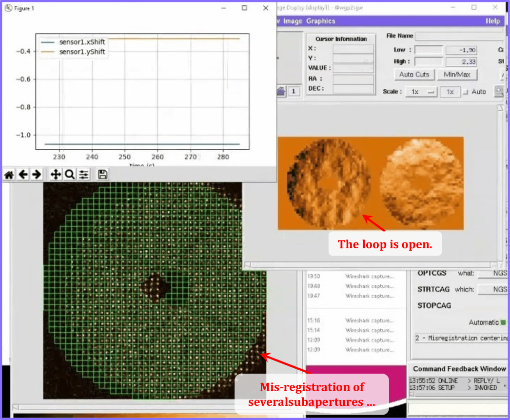Open STRTCAG which NGS selector
Image resolution: width=510 pixels, height=420 pixels.
(x=493, y=289)
